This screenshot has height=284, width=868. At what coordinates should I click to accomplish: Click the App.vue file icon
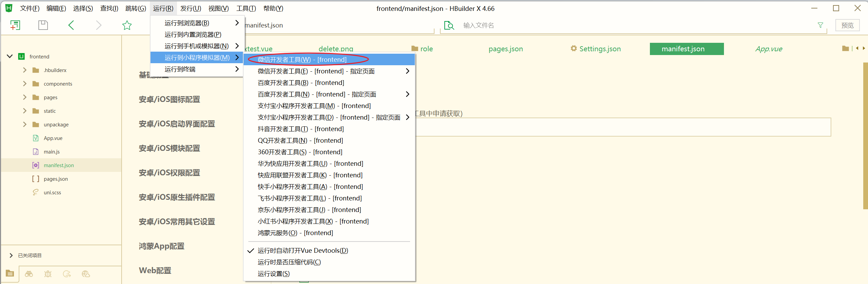(36, 138)
